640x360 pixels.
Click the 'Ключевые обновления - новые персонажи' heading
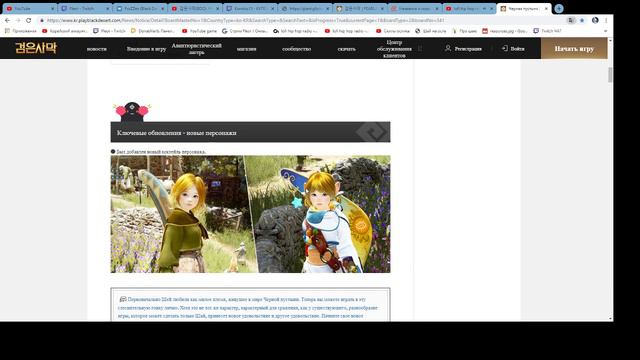177,133
